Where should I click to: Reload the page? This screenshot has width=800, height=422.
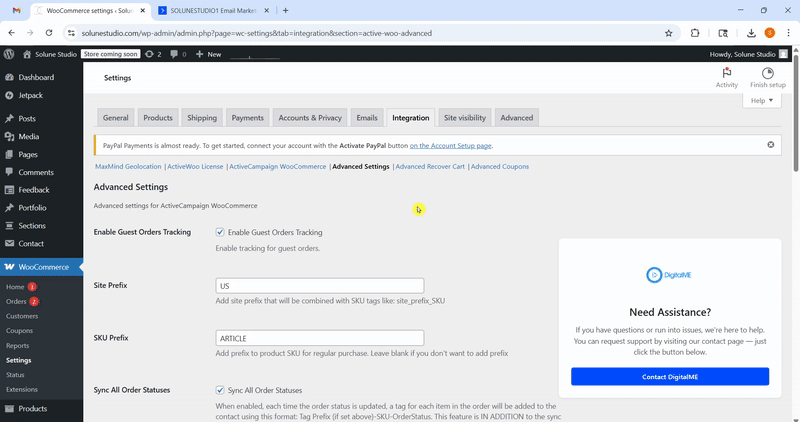point(49,33)
